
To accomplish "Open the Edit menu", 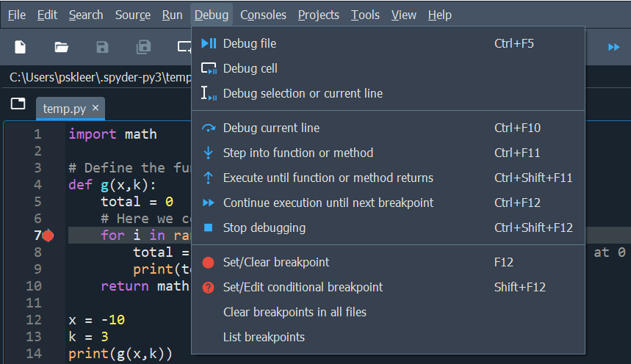I will click(x=47, y=15).
